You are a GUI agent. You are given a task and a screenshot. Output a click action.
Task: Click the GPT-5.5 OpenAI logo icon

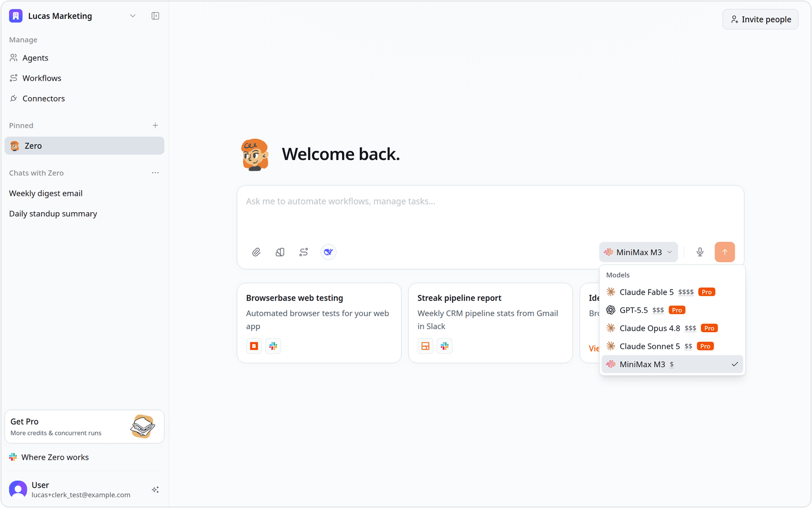click(611, 310)
